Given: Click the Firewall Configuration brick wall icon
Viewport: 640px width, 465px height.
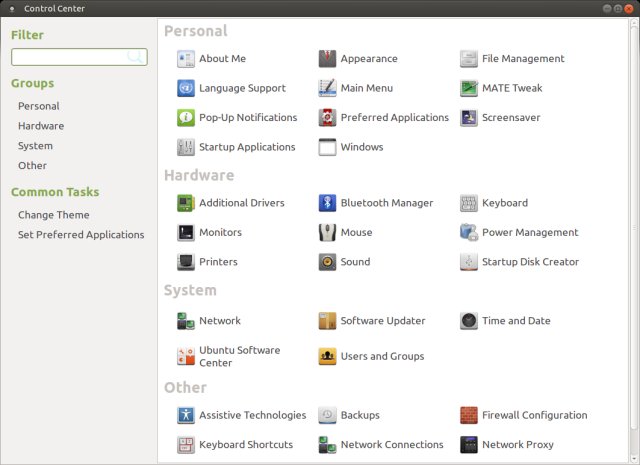Looking at the screenshot, I should pos(468,415).
